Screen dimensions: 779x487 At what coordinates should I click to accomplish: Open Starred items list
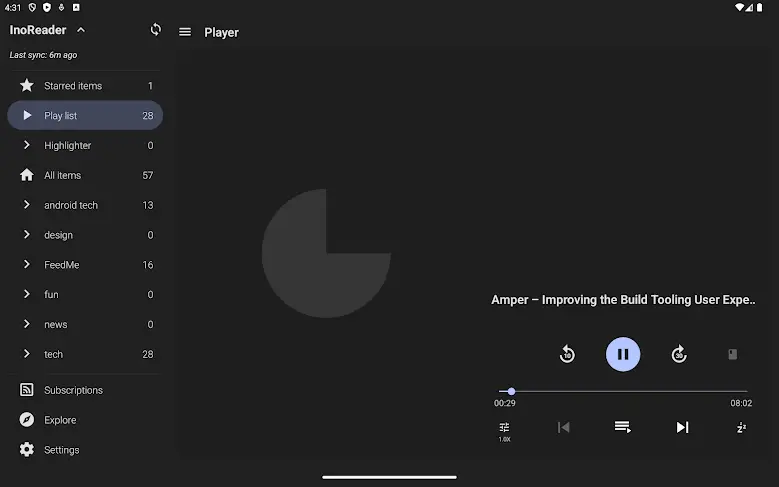click(x=85, y=86)
